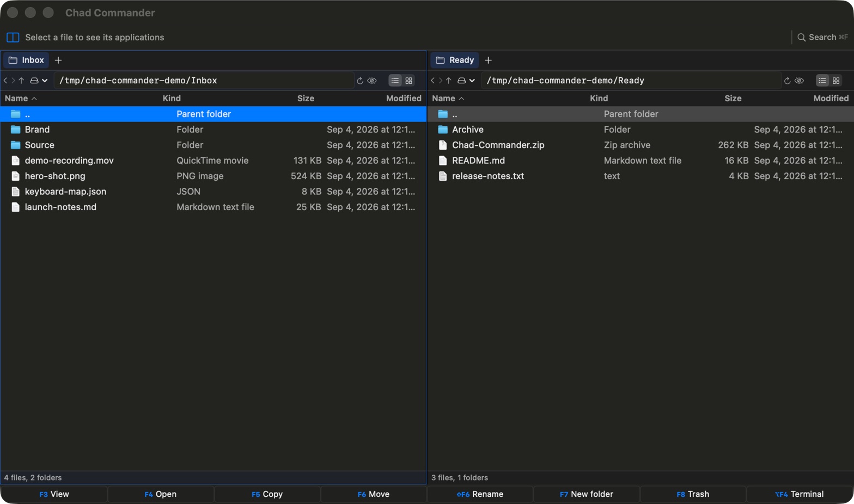Viewport: 854px width, 504px height.
Task: Click the README.md file icon
Action: point(443,161)
